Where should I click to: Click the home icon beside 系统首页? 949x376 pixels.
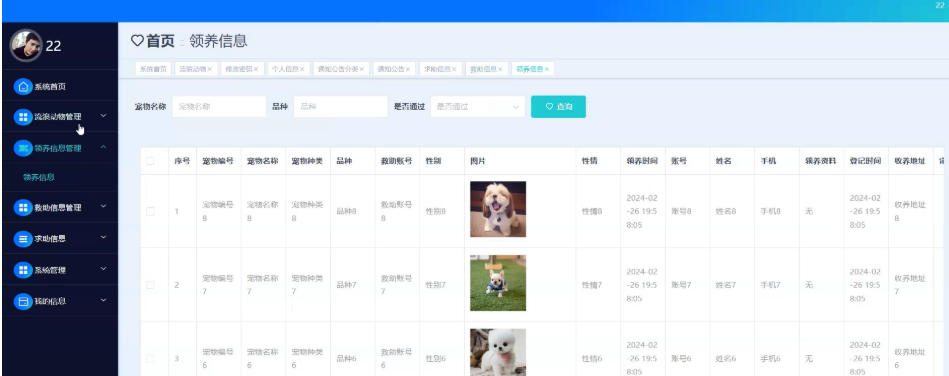click(x=23, y=87)
